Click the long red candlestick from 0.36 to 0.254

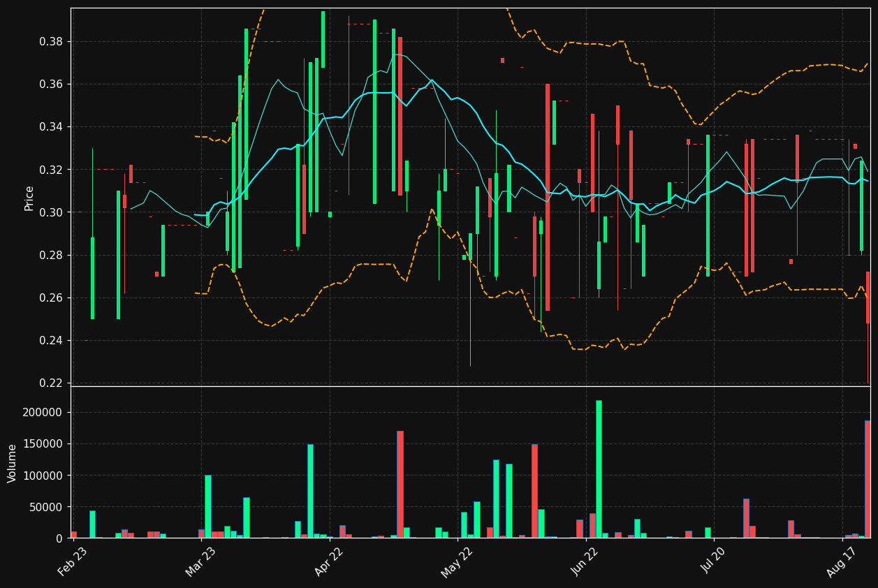[548, 197]
